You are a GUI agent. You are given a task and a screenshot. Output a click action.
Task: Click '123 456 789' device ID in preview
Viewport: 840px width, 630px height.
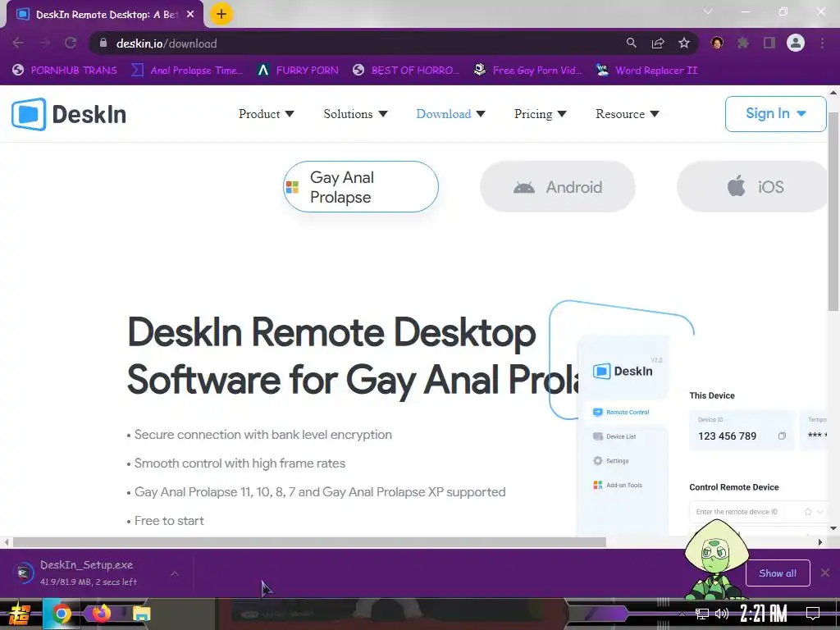coord(727,436)
